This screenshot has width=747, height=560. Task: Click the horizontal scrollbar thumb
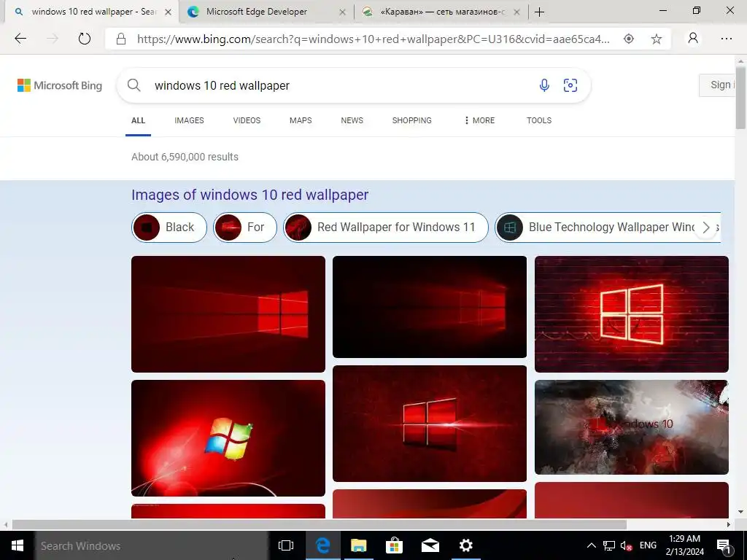(320, 525)
